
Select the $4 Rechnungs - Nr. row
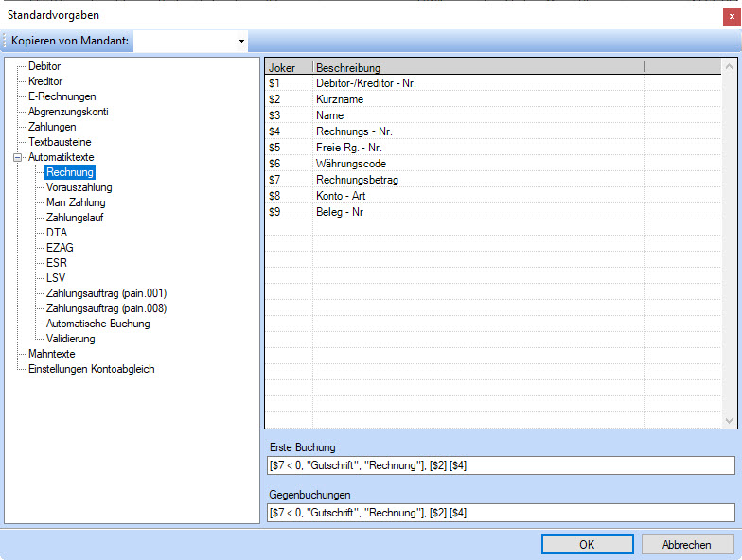[x=354, y=131]
